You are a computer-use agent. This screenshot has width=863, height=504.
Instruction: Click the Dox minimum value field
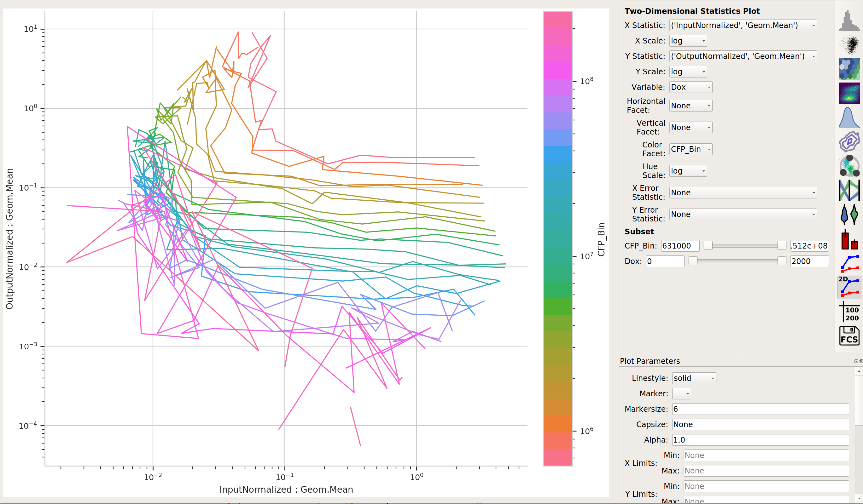click(665, 261)
